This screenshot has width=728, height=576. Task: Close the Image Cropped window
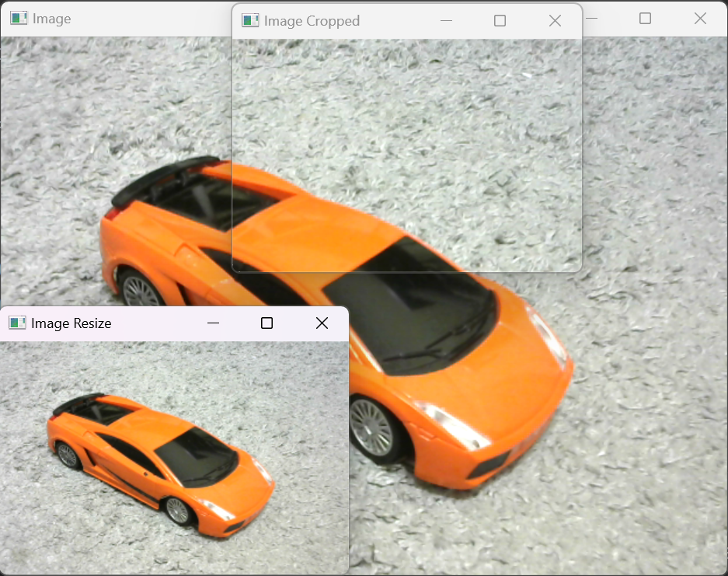click(x=555, y=21)
